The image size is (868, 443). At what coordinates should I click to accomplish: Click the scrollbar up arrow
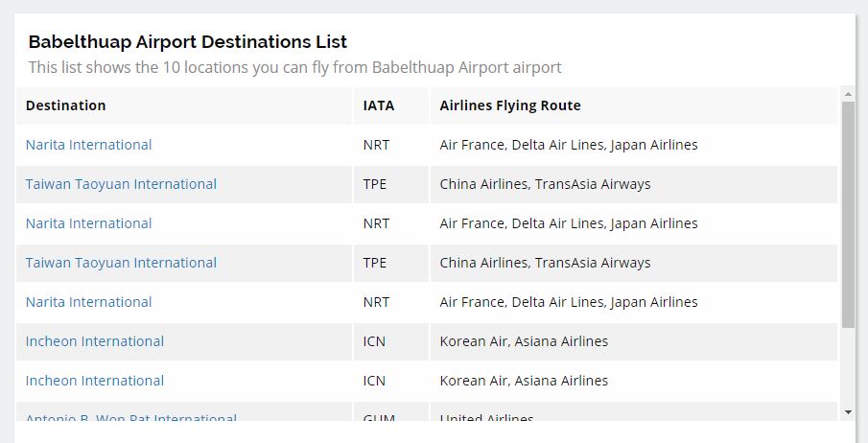(x=848, y=95)
